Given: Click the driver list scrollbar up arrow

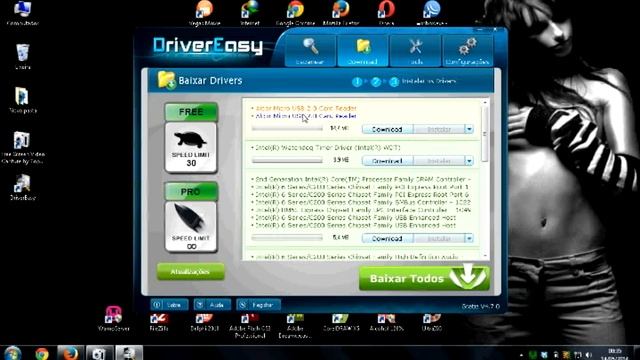Looking at the screenshot, I should pos(485,102).
